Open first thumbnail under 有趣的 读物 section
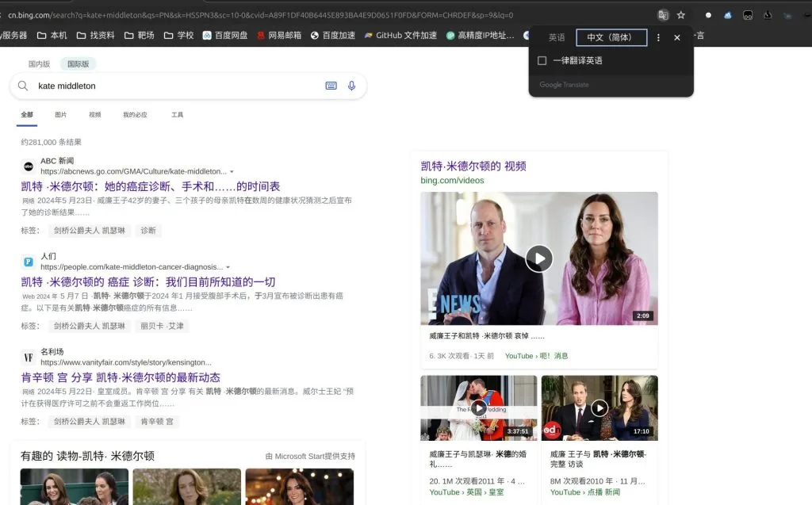Screen dimensions: 812x505 [75, 487]
